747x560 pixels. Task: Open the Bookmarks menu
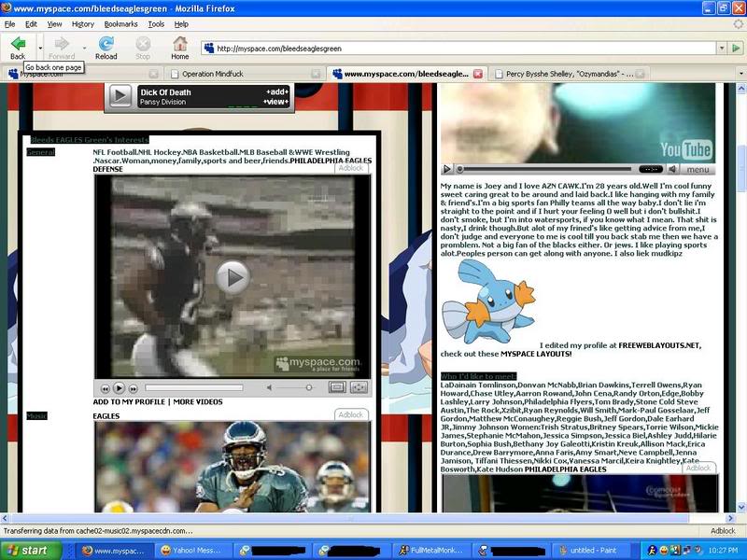121,24
